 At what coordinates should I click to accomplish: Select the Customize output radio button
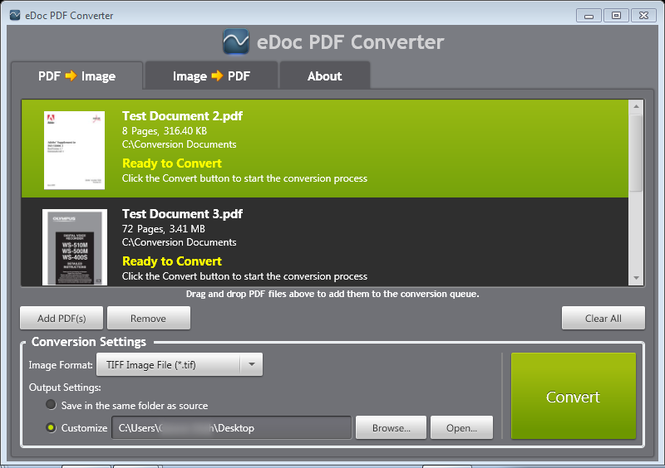click(x=51, y=428)
